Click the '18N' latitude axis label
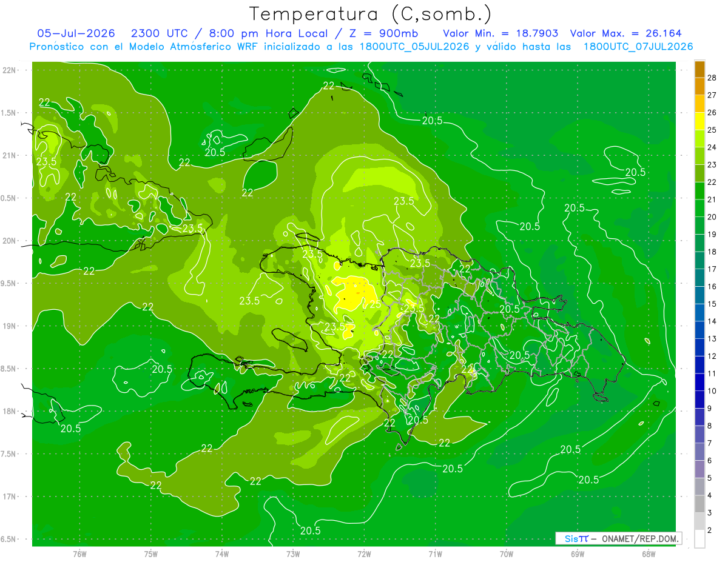This screenshot has width=728, height=562. tap(10, 412)
